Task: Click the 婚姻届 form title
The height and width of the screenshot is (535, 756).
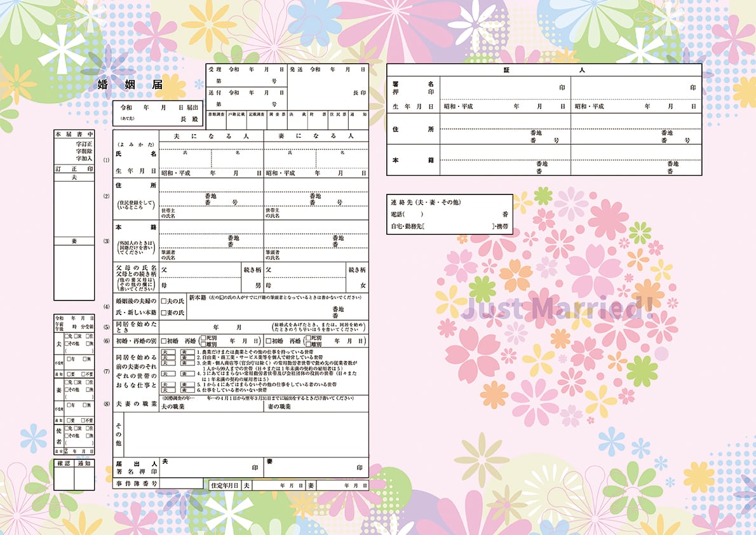Action: point(130,85)
